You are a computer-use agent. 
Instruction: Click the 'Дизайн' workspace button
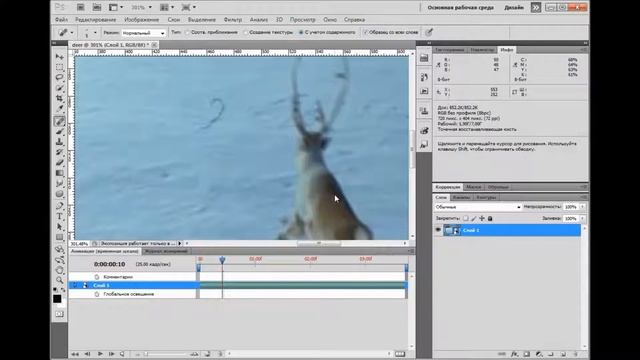[513, 7]
